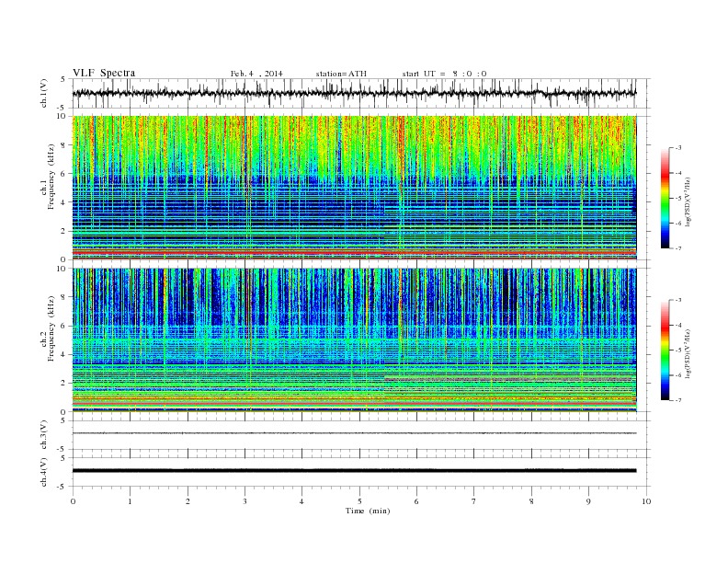Click the time axis tick label "9"
728x563 pixels.
point(588,501)
